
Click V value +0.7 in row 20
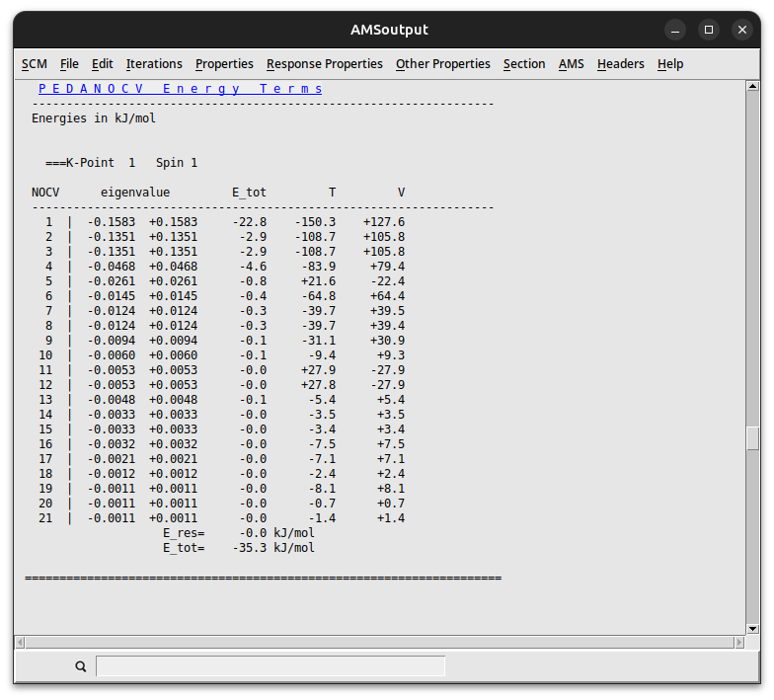click(391, 504)
